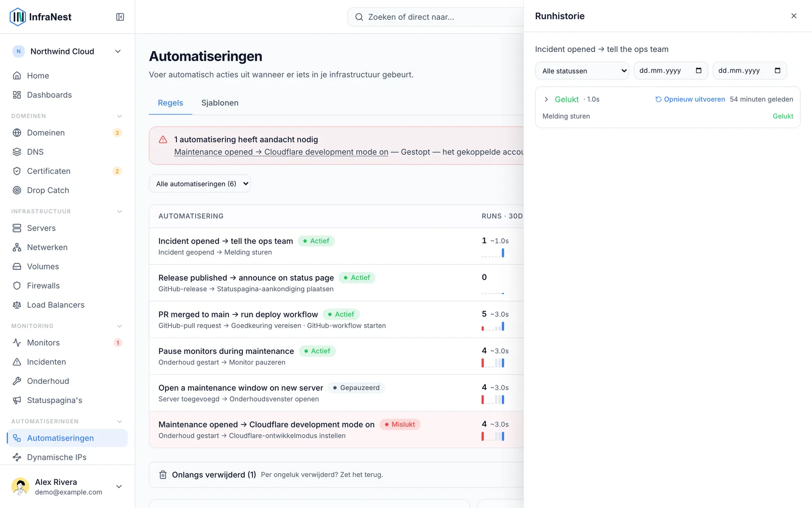812x508 pixels.
Task: Open Incidenten page
Action: [x=67, y=362]
